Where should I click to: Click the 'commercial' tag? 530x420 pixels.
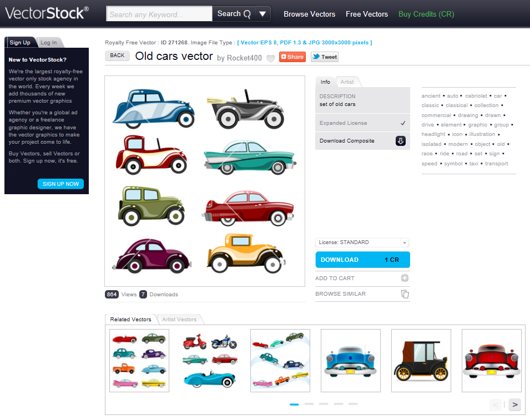coord(436,115)
